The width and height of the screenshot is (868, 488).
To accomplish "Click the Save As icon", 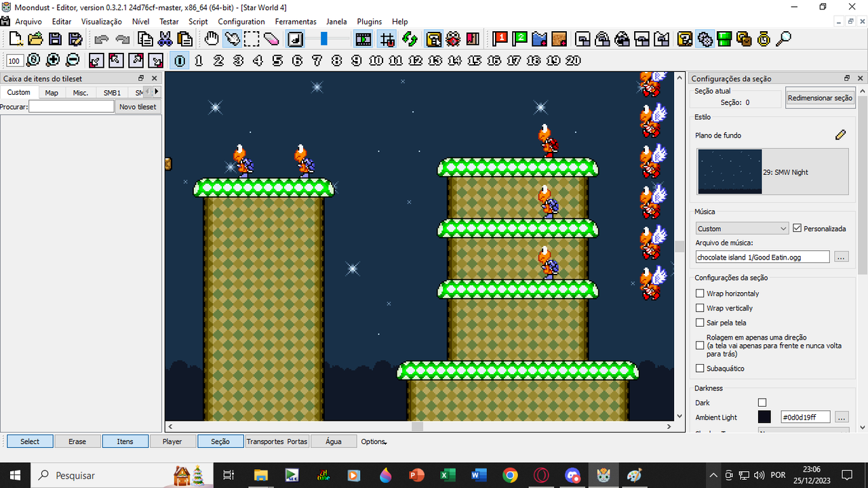I will point(75,39).
